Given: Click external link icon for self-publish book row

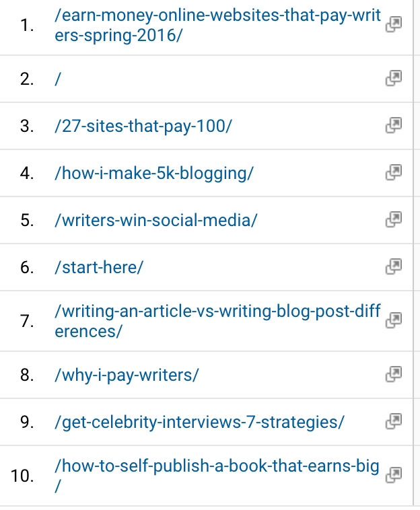Looking at the screenshot, I should (393, 475).
